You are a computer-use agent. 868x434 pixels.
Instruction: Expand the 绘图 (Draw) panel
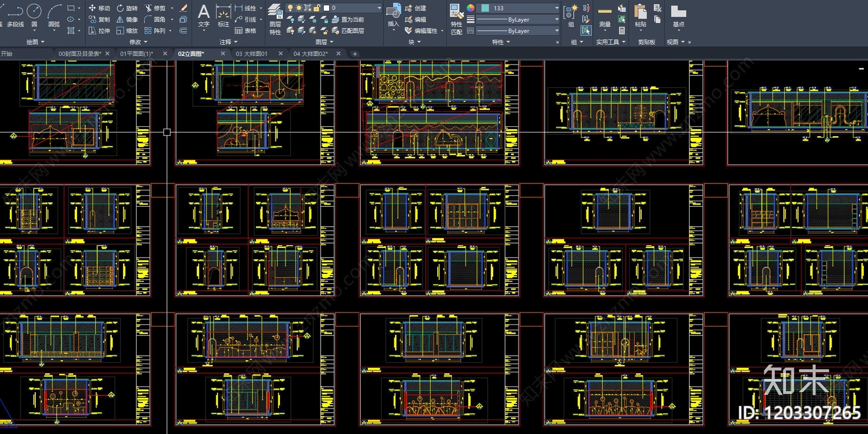point(35,42)
